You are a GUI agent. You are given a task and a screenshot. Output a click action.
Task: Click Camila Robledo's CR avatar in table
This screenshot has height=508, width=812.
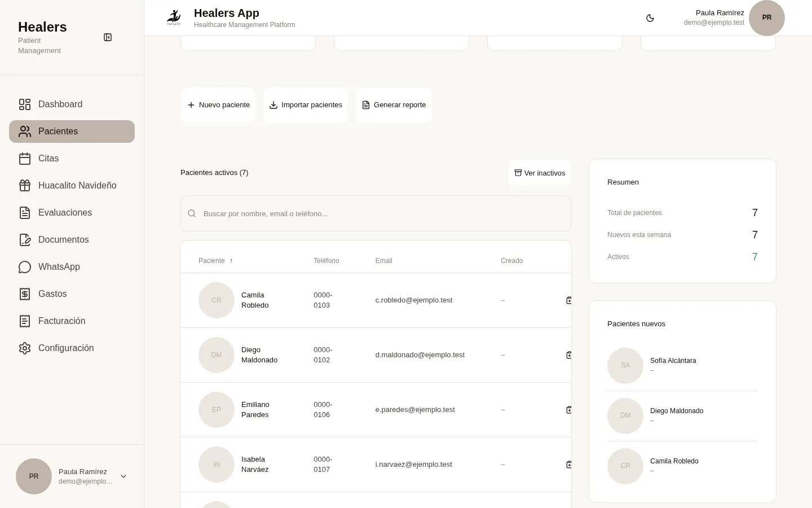(217, 300)
